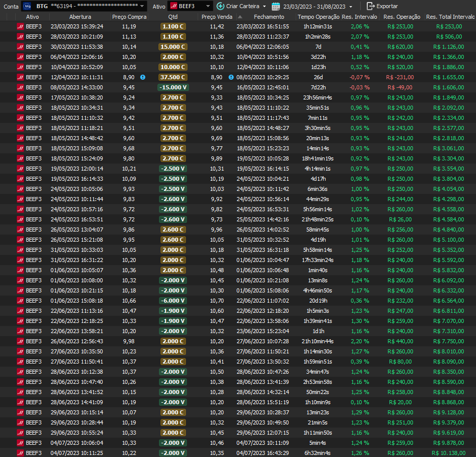Click the Exportar export icon

click(370, 6)
